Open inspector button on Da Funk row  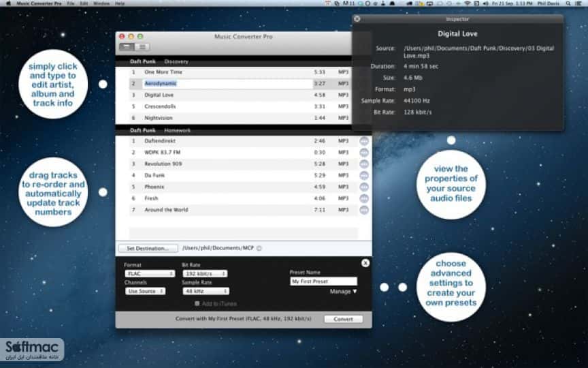coord(363,175)
